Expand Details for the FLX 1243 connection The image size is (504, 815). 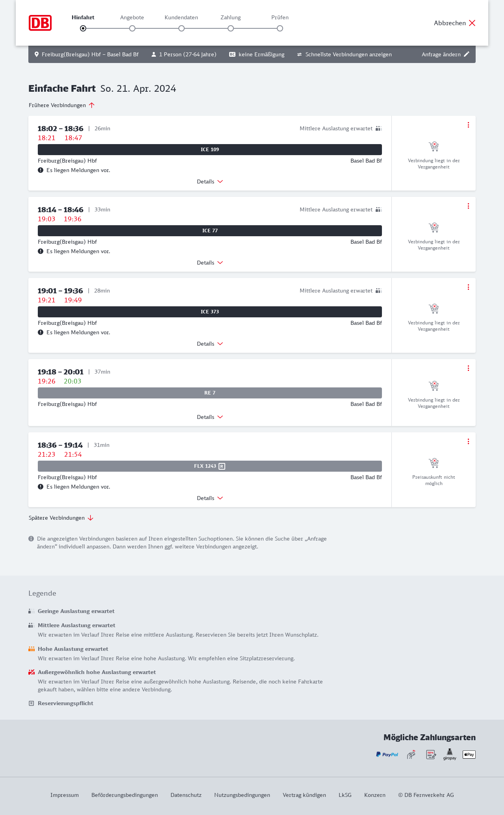pos(210,498)
